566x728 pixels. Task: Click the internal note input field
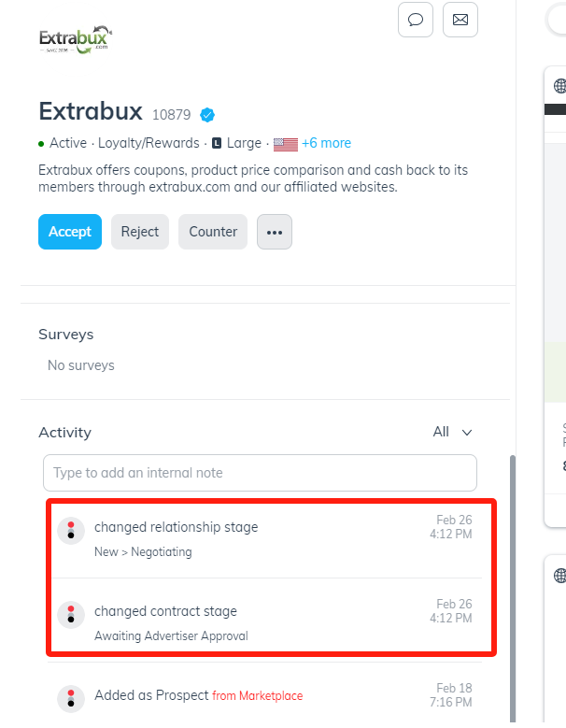pos(260,473)
